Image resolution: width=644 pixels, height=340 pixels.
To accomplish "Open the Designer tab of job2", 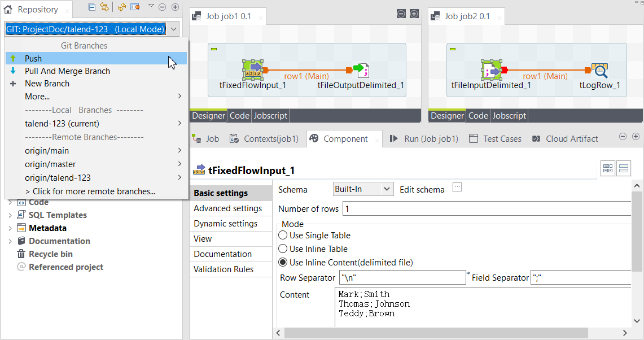I will (447, 116).
